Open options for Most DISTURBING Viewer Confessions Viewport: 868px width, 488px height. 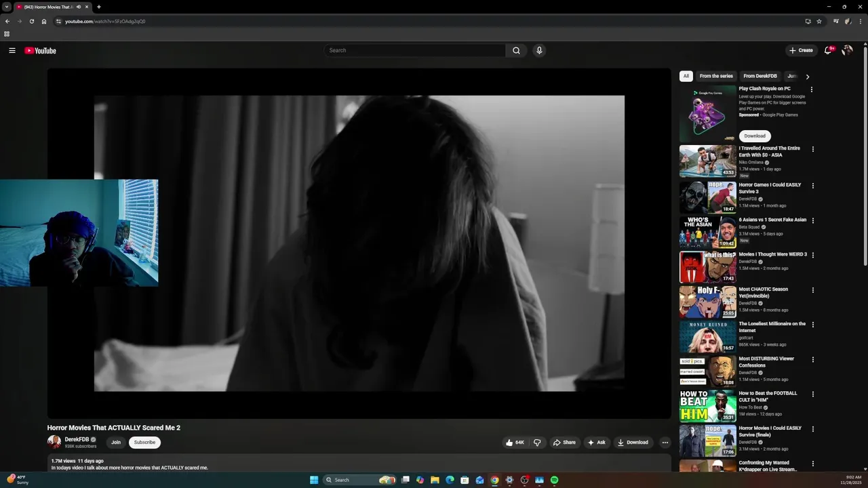click(813, 360)
